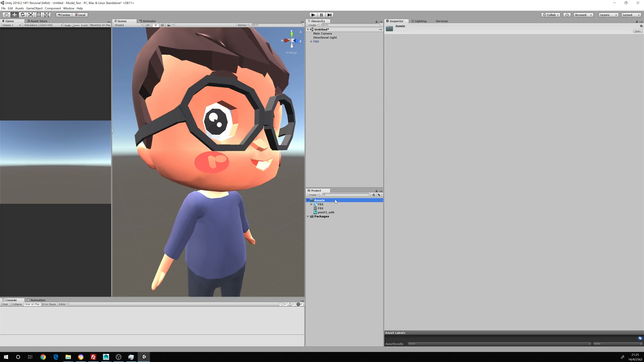Open the Layers dropdown
The height and width of the screenshot is (362, 644).
(x=608, y=15)
